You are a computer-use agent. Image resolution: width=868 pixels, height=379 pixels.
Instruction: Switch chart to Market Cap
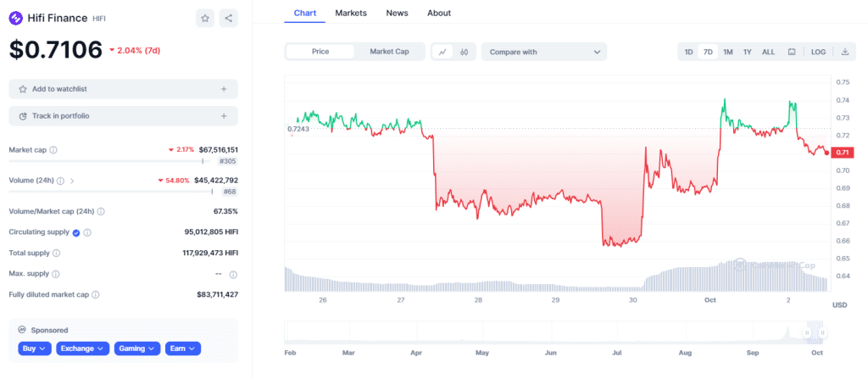click(x=389, y=52)
